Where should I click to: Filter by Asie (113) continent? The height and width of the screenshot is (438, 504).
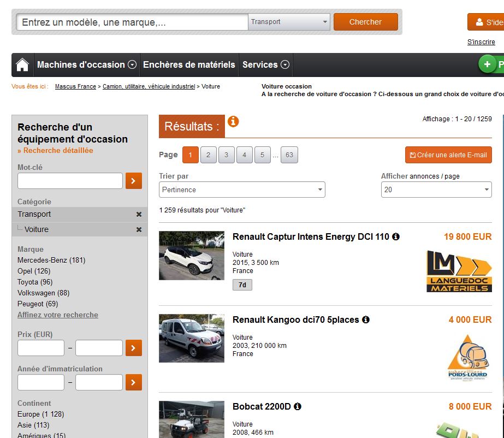click(33, 425)
